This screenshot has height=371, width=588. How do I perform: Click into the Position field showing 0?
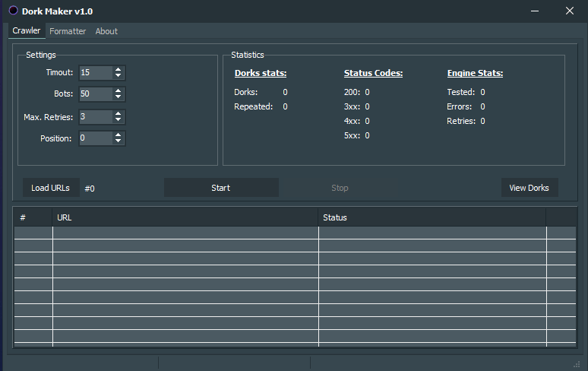point(96,138)
